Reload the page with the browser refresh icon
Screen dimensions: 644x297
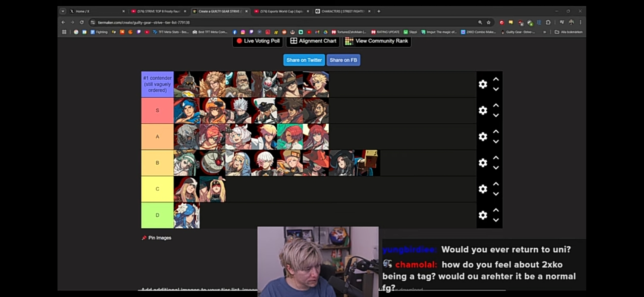[x=82, y=22]
